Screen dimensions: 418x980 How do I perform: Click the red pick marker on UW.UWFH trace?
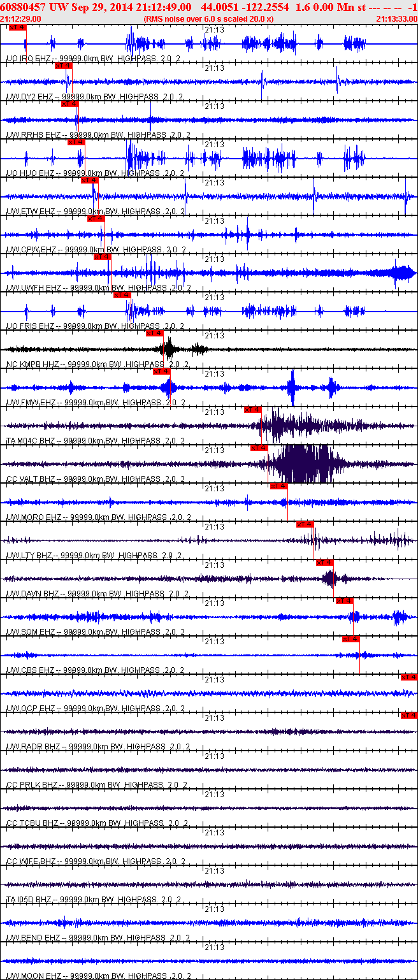103,257
